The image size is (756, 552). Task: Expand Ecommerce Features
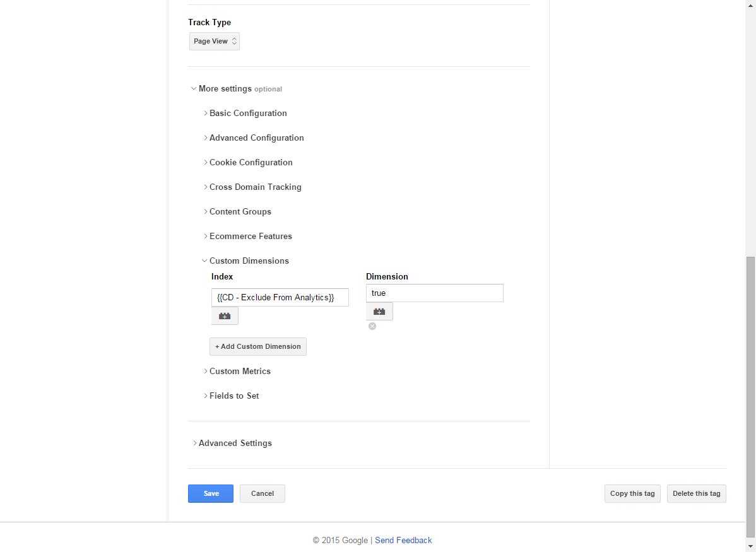pyautogui.click(x=251, y=236)
